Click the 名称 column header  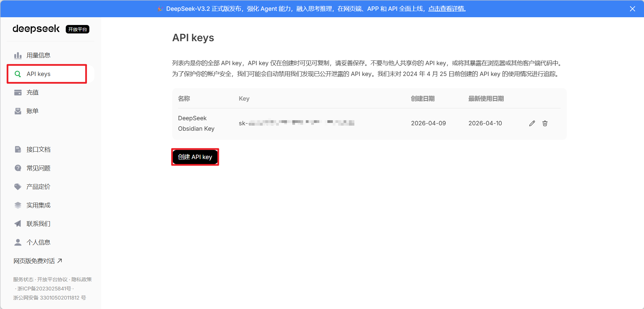pyautogui.click(x=184, y=99)
